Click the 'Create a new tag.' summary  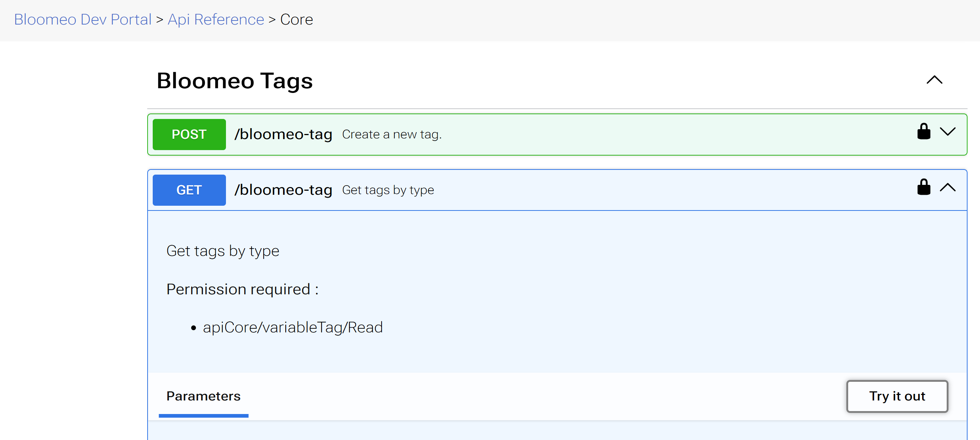pyautogui.click(x=391, y=134)
